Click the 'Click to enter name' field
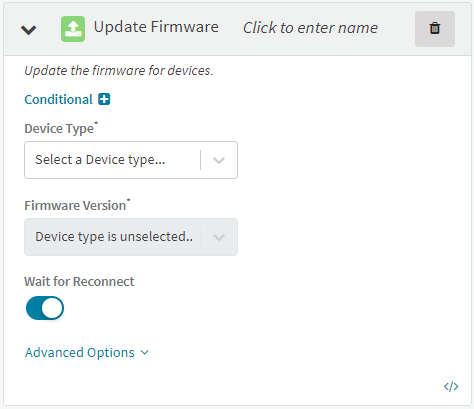Image resolution: width=474 pixels, height=409 pixels. point(310,28)
